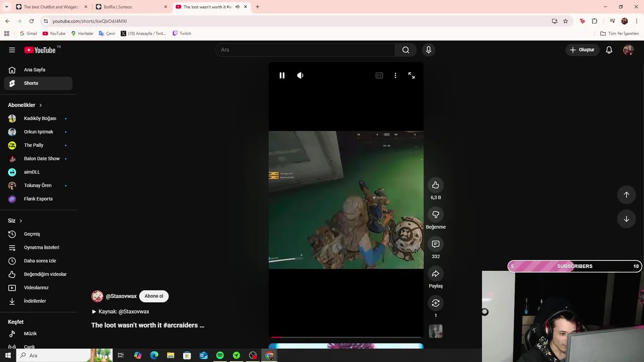Open YouTube account avatar menu
The image size is (644, 362).
tap(628, 50)
